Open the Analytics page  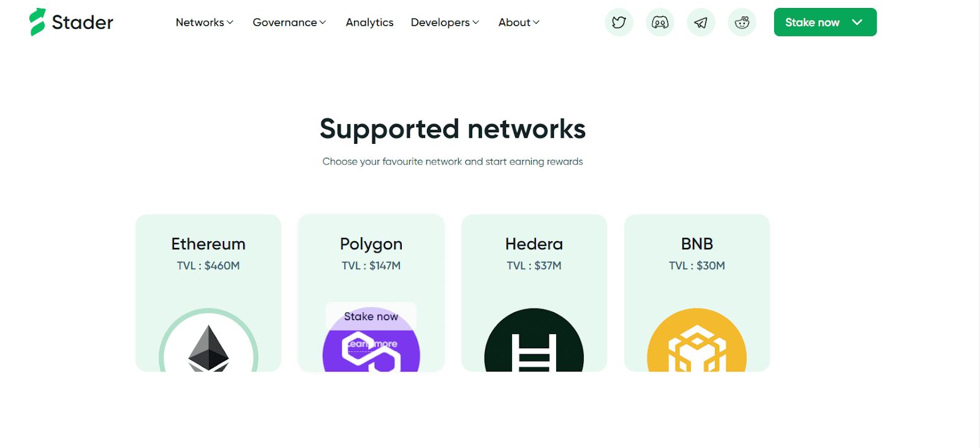point(370,23)
